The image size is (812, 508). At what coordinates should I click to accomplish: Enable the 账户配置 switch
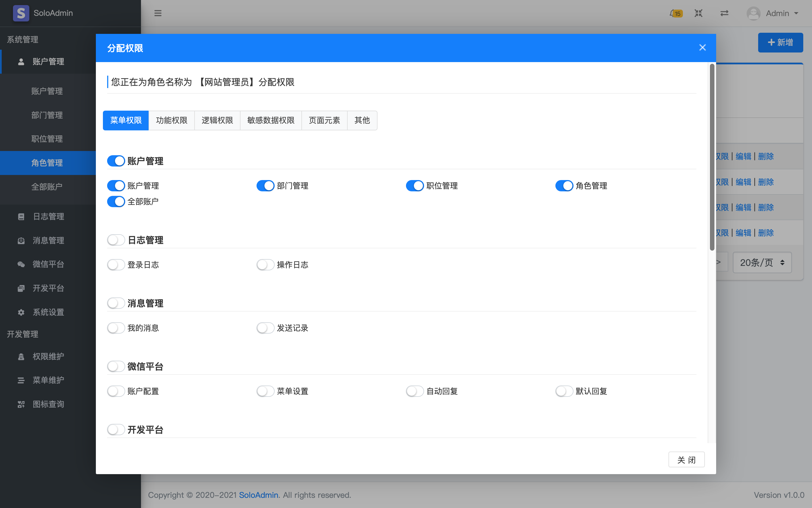pos(116,391)
